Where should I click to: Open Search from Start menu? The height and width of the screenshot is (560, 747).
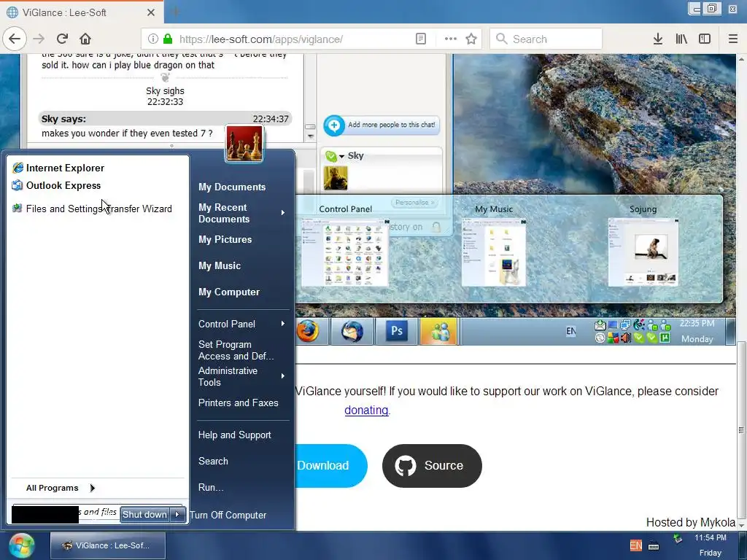click(213, 461)
